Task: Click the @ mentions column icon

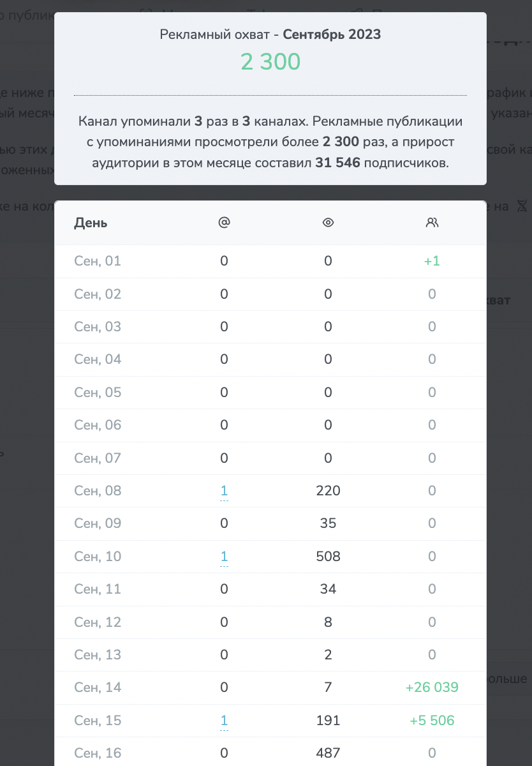Action: tap(224, 223)
